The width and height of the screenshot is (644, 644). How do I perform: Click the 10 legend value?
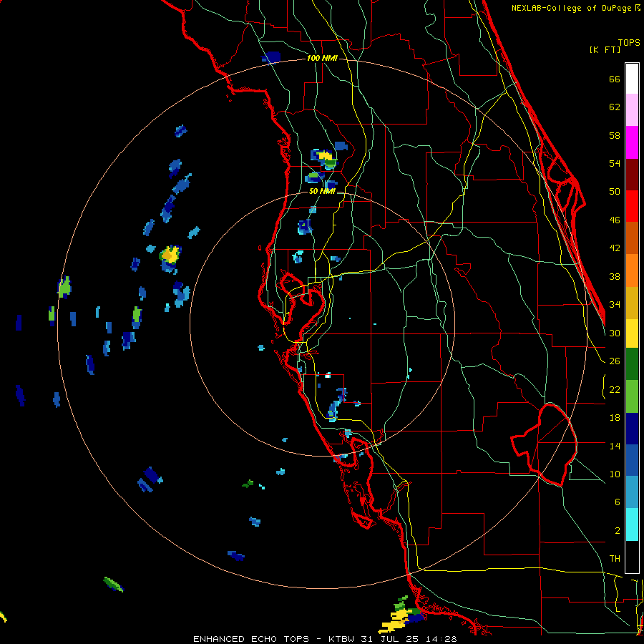(x=615, y=474)
